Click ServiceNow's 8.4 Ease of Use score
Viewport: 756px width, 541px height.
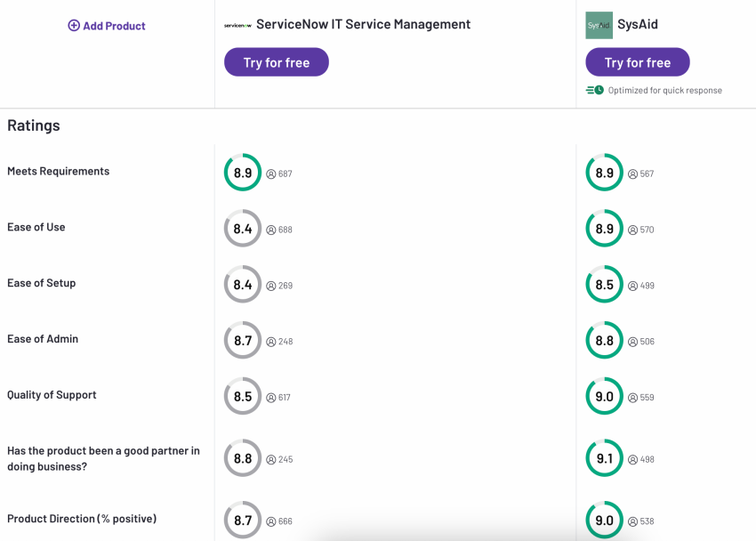pyautogui.click(x=243, y=229)
